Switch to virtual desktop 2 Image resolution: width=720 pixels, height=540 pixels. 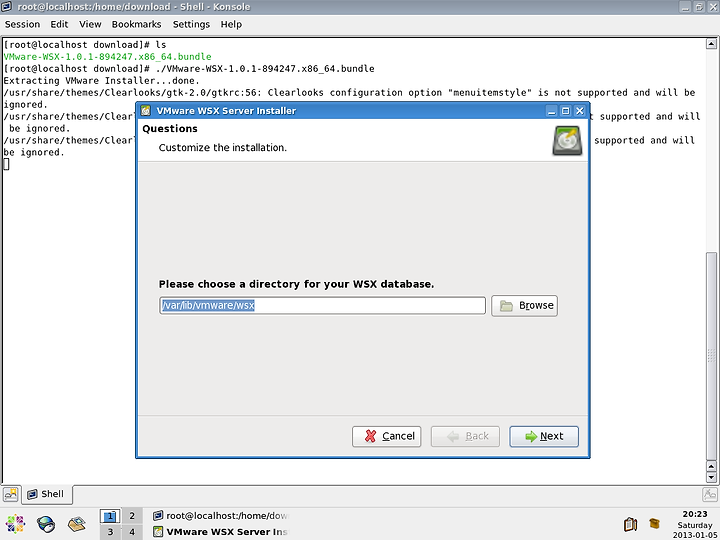132,516
